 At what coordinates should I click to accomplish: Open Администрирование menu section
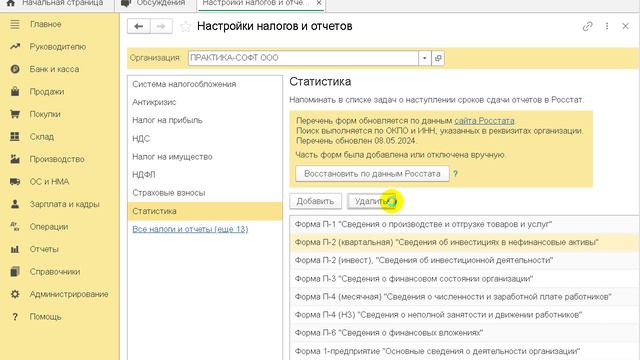coord(69,294)
